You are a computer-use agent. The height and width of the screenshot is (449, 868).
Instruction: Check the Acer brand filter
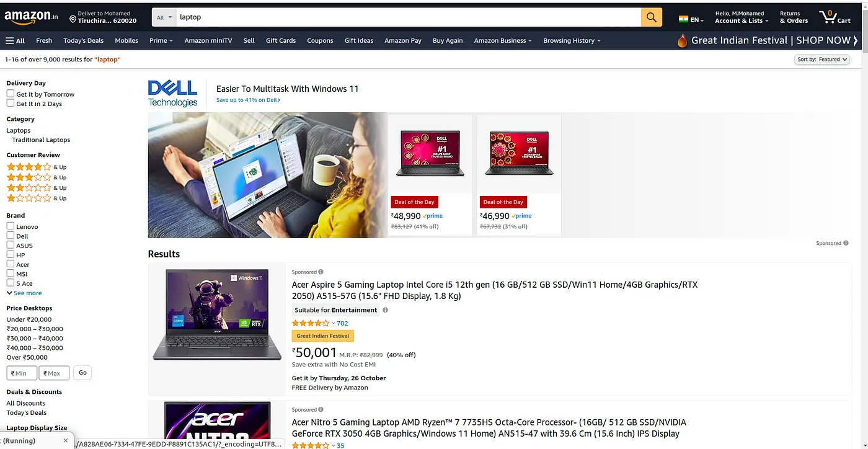click(11, 264)
